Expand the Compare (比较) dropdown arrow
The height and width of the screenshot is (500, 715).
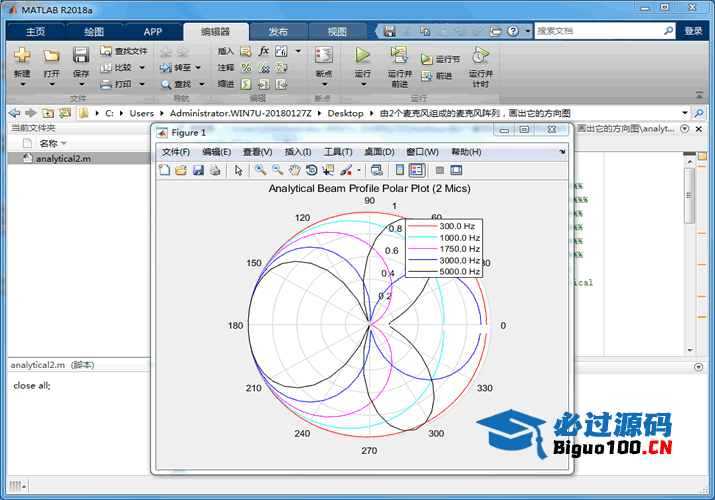pyautogui.click(x=142, y=67)
